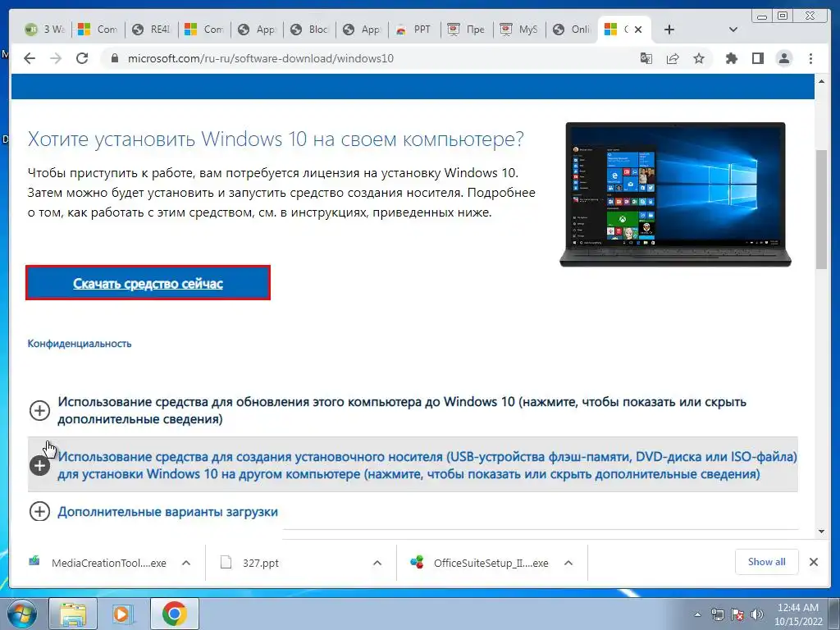840x630 pixels.
Task: Toggle Chrome side panel
Action: 757,58
